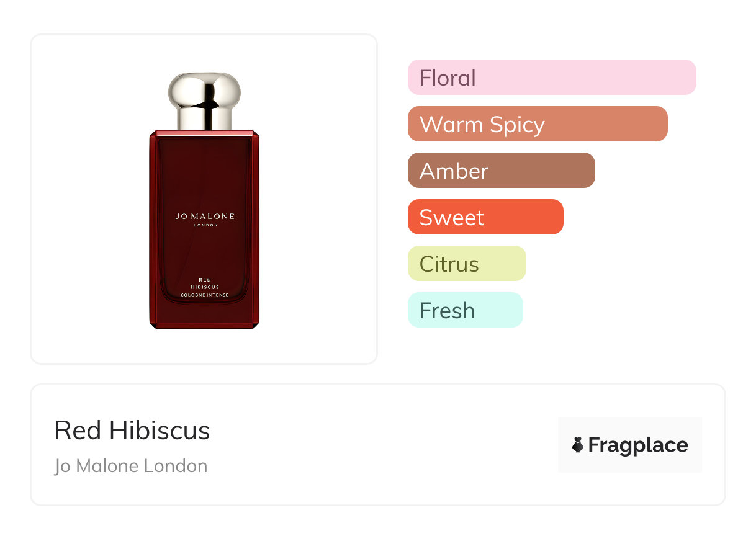Click the Jo Malone London brand subtitle
756x536 pixels.
point(131,466)
